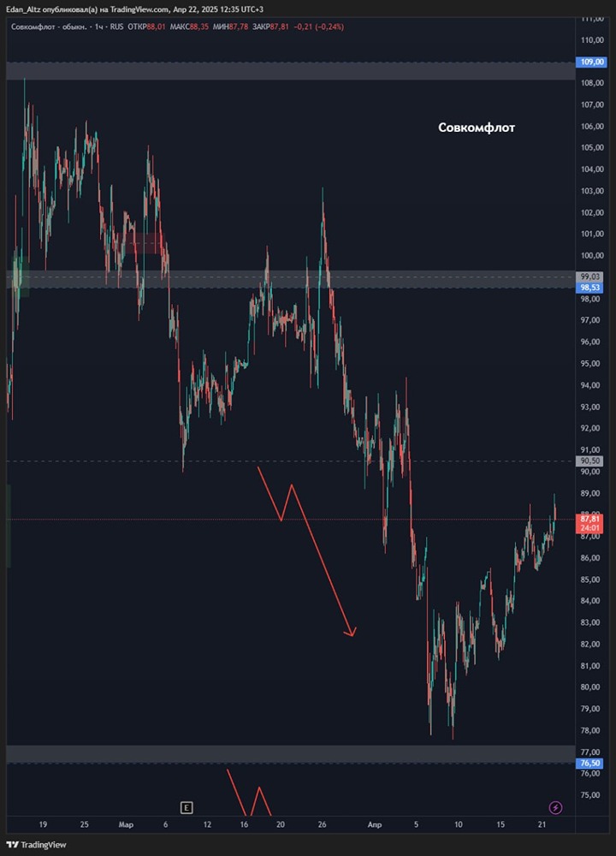Click the 87,81 current price label

click(589, 520)
